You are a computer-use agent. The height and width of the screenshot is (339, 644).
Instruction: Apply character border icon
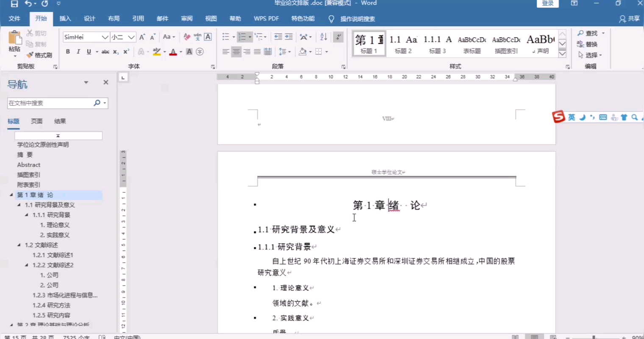[208, 37]
